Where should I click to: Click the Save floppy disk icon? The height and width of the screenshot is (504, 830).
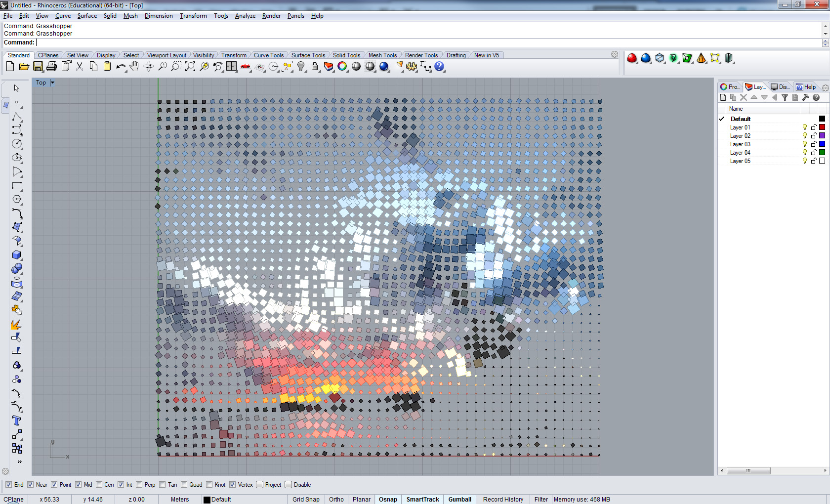pyautogui.click(x=38, y=67)
